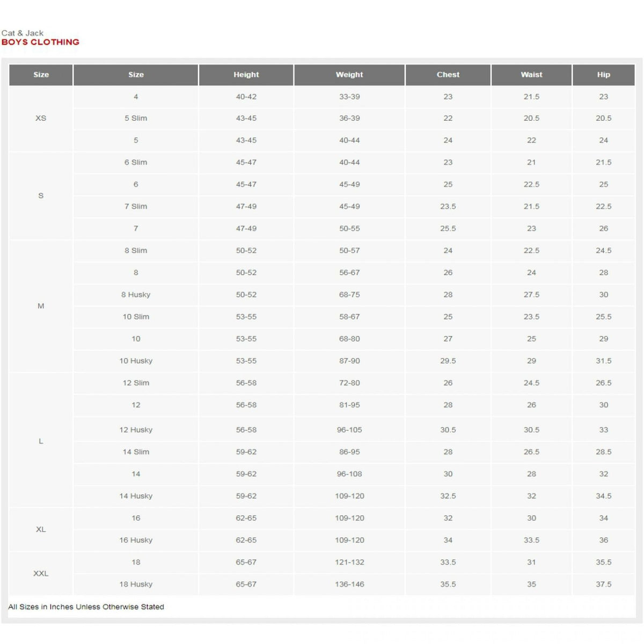The image size is (644, 644).
Task: Select the 16 Husky size row label
Action: coord(136,540)
